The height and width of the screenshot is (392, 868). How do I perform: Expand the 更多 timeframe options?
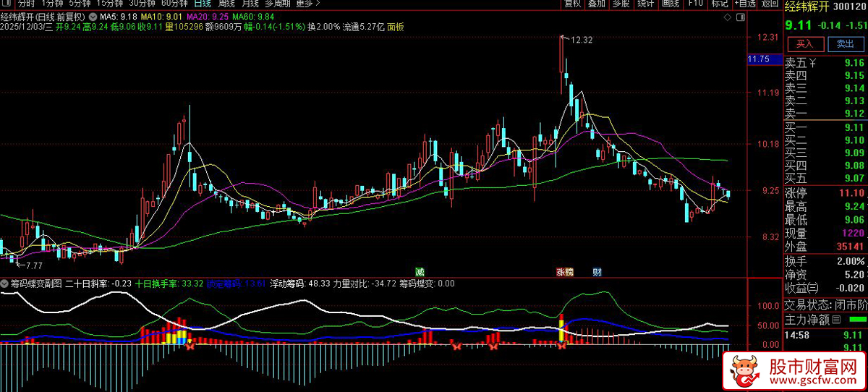tap(306, 4)
